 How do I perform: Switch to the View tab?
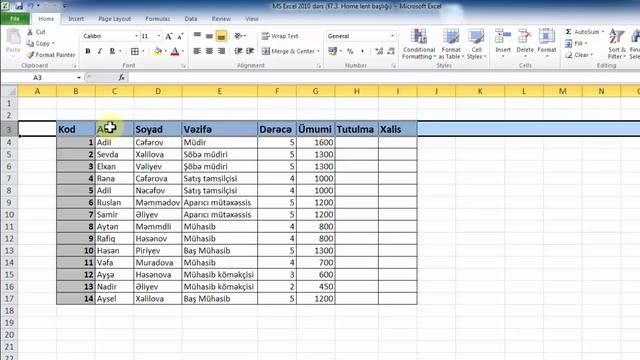pyautogui.click(x=252, y=19)
